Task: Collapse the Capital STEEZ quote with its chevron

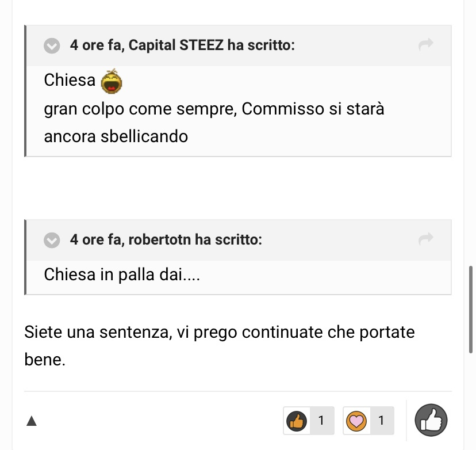Action: point(52,46)
